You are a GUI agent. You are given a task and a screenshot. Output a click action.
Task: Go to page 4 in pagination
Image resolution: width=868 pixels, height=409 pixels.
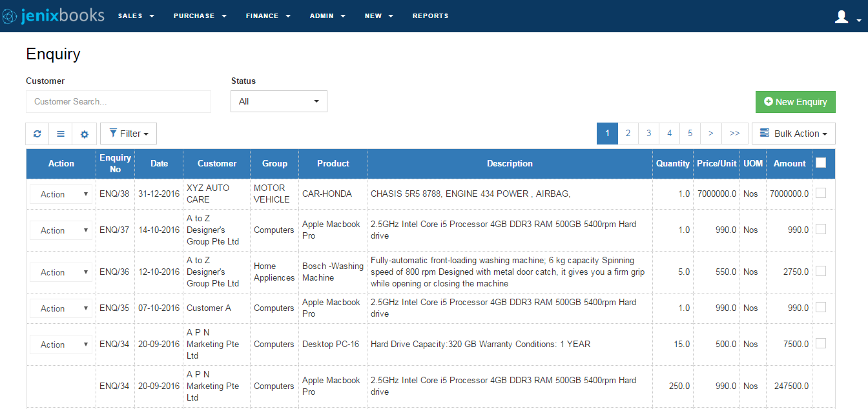[x=669, y=134]
